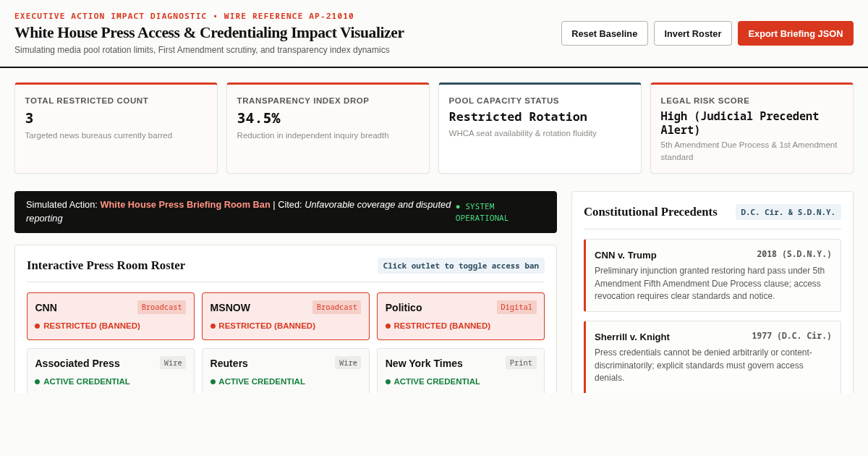Export the briefing as JSON
Viewport: 868px width, 456px height.
click(x=796, y=33)
